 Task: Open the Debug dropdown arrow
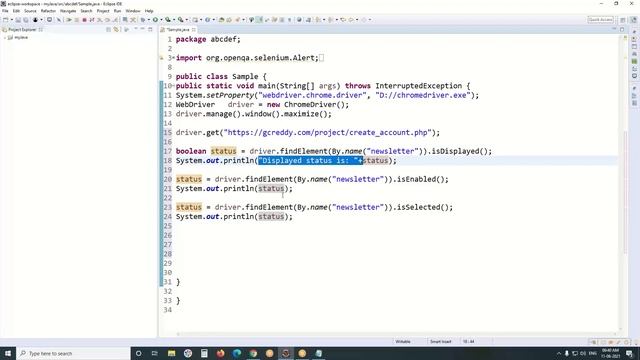pos(149,20)
